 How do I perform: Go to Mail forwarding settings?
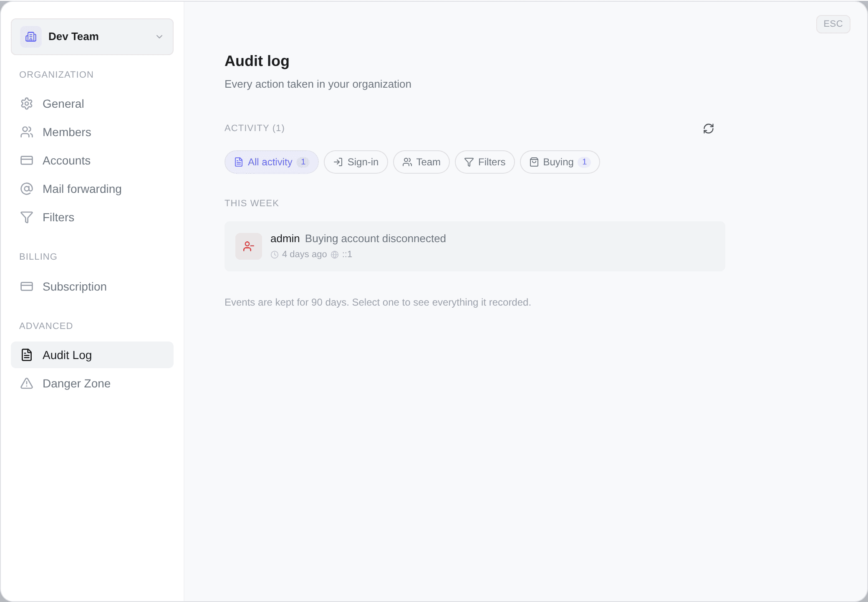(92, 189)
